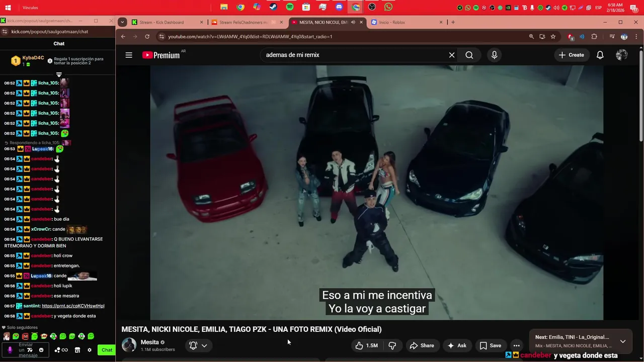This screenshot has width=644, height=362.
Task: Go to the YouTube Premium home logo
Action: [161, 55]
